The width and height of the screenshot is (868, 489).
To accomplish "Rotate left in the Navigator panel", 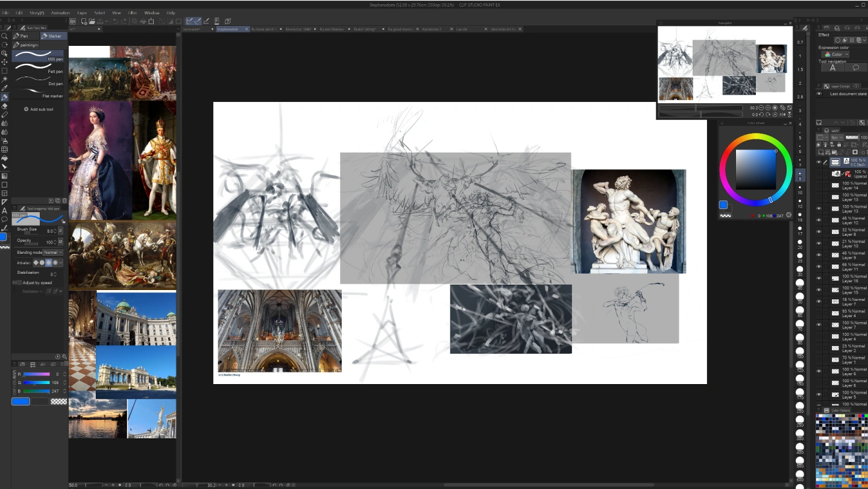I will pos(762,114).
